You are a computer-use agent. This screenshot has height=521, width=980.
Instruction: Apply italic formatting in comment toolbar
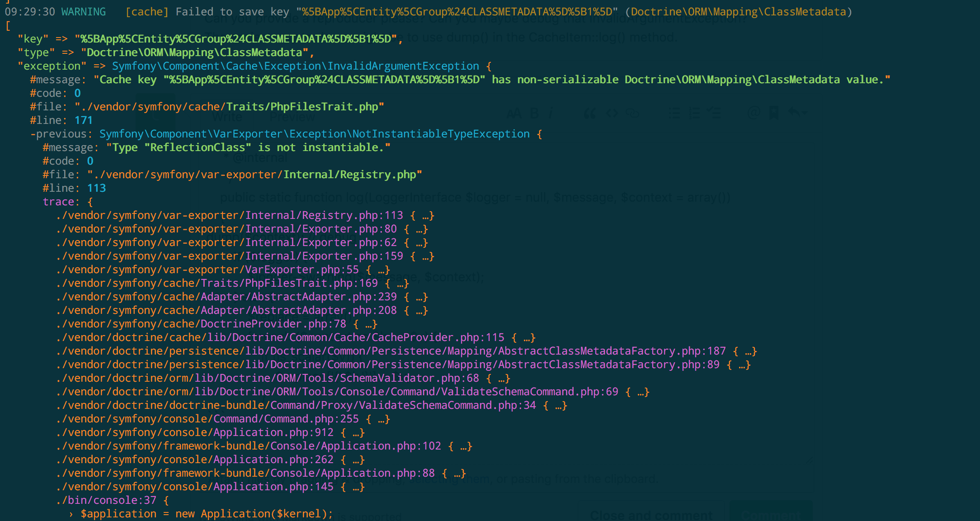(x=551, y=113)
